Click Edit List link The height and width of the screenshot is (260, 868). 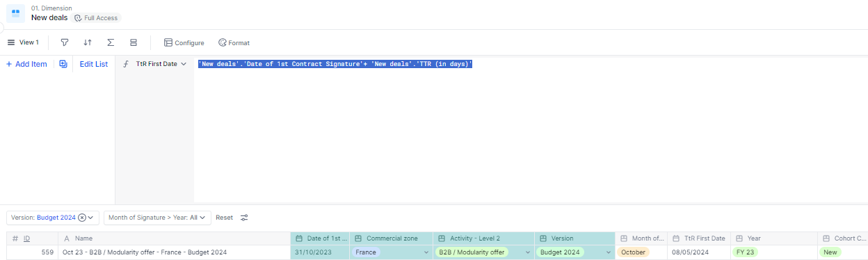tap(94, 64)
